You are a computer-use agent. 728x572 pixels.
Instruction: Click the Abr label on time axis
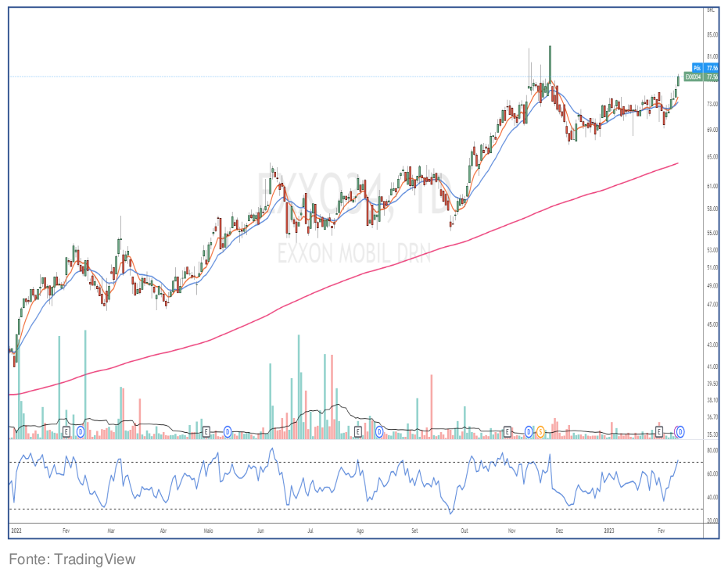coord(163,531)
